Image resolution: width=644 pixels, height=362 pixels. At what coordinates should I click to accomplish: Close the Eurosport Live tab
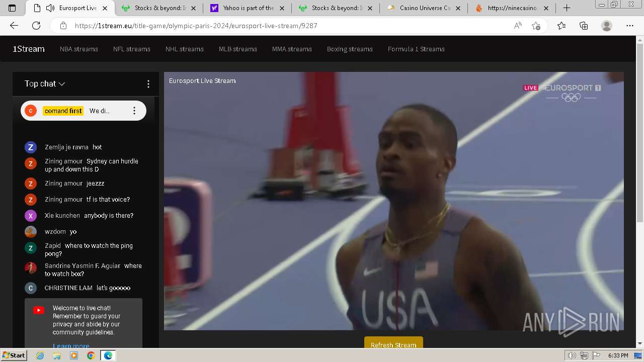pos(105,8)
